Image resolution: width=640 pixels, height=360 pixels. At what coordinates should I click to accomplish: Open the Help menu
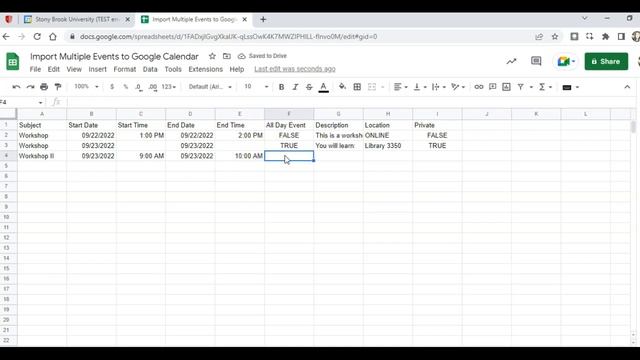[237, 69]
